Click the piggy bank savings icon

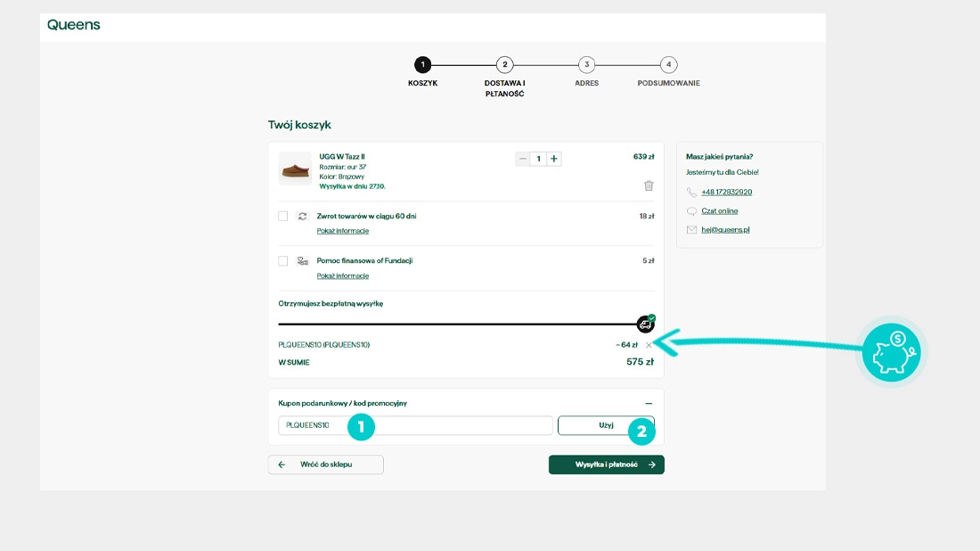coord(891,352)
